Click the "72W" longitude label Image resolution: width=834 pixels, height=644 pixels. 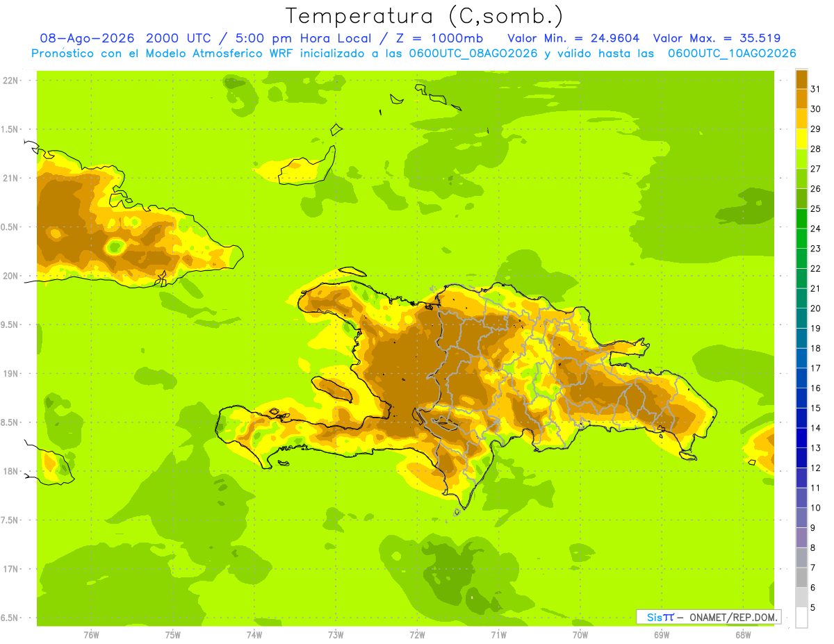tap(417, 635)
